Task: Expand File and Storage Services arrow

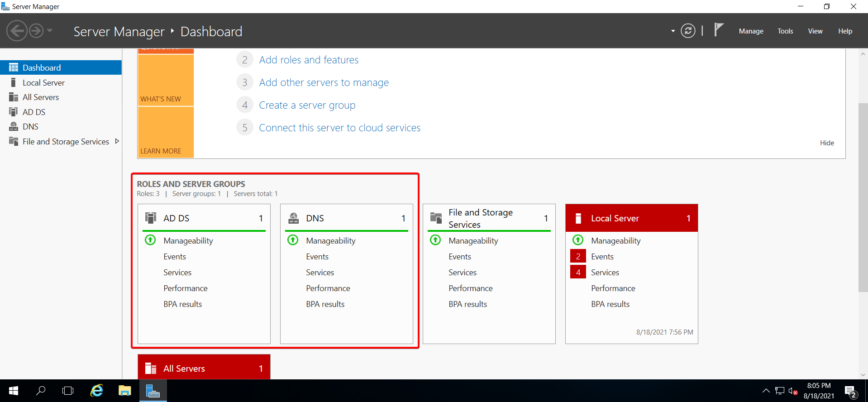Action: point(117,141)
